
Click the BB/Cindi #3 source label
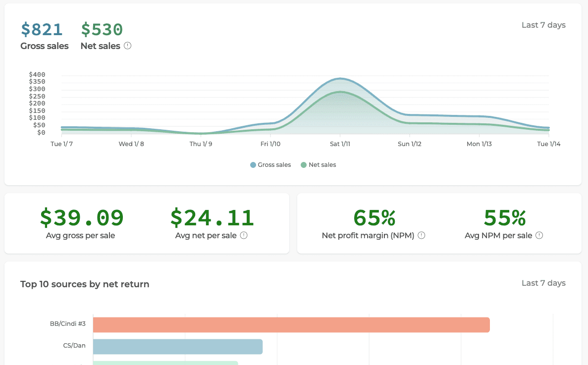point(67,323)
